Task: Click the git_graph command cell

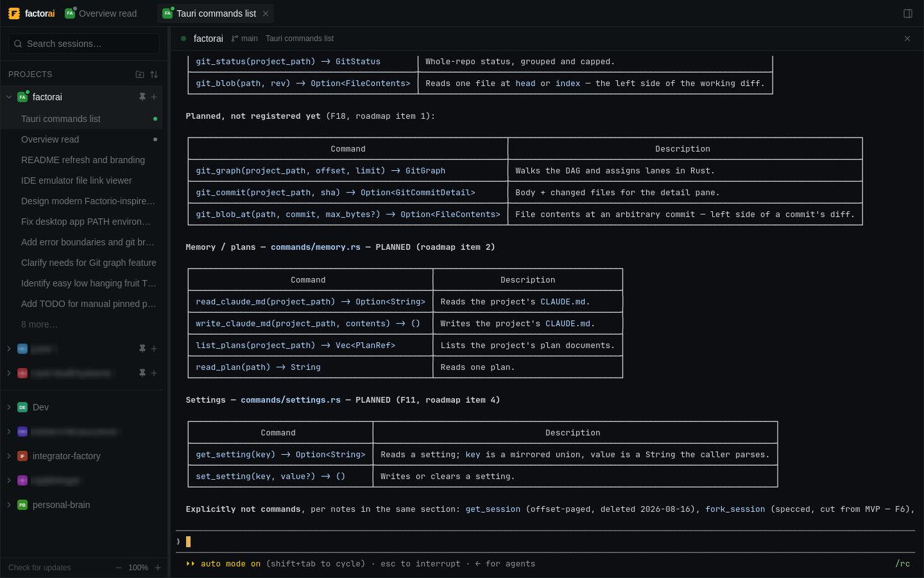Action: [x=348, y=171]
